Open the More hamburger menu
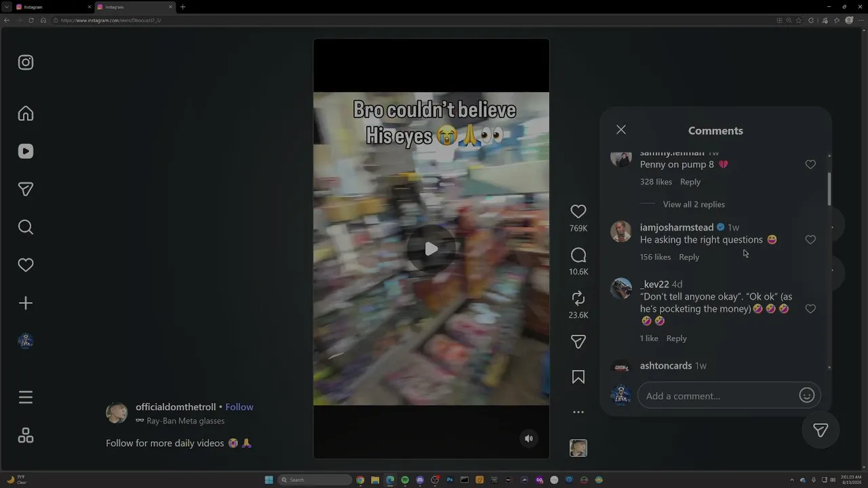 26,397
